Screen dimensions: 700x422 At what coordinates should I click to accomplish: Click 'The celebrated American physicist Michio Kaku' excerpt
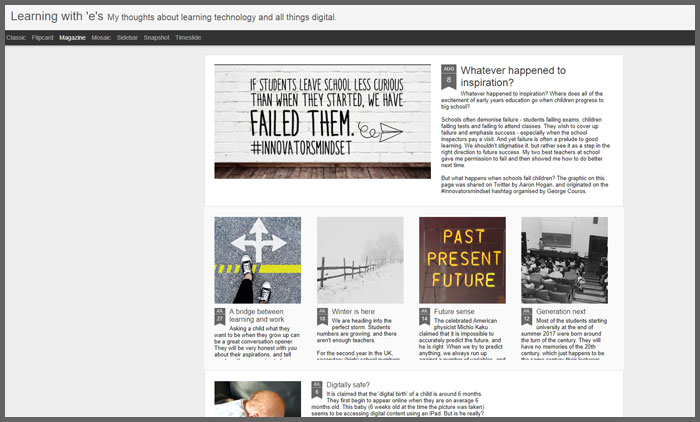[462, 339]
